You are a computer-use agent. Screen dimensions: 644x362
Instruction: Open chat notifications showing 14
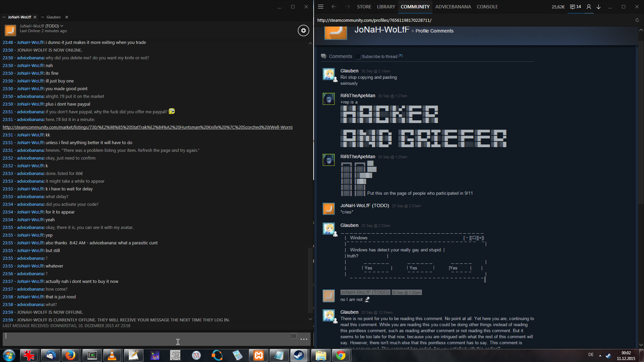(576, 7)
